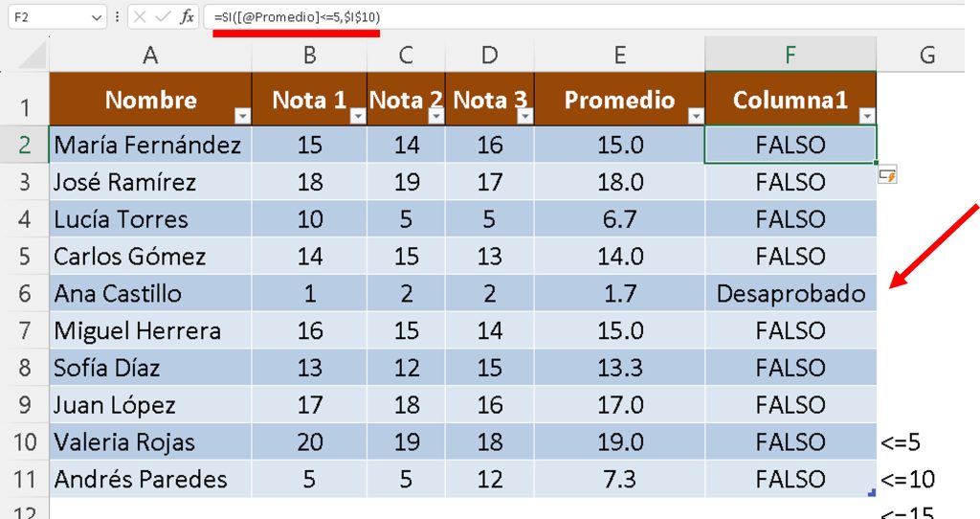This screenshot has height=519, width=980.
Task: Open the Nota 1 filter dropdown
Action: 358,116
